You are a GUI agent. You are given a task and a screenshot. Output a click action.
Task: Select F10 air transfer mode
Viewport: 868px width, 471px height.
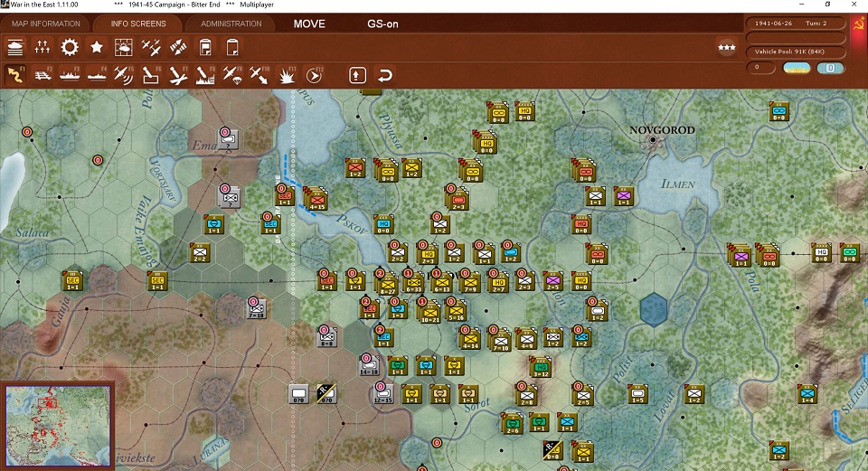pyautogui.click(x=259, y=75)
